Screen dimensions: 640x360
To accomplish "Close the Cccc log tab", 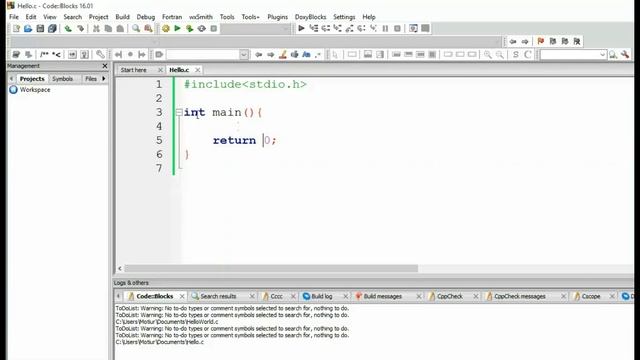I will pyautogui.click(x=293, y=296).
